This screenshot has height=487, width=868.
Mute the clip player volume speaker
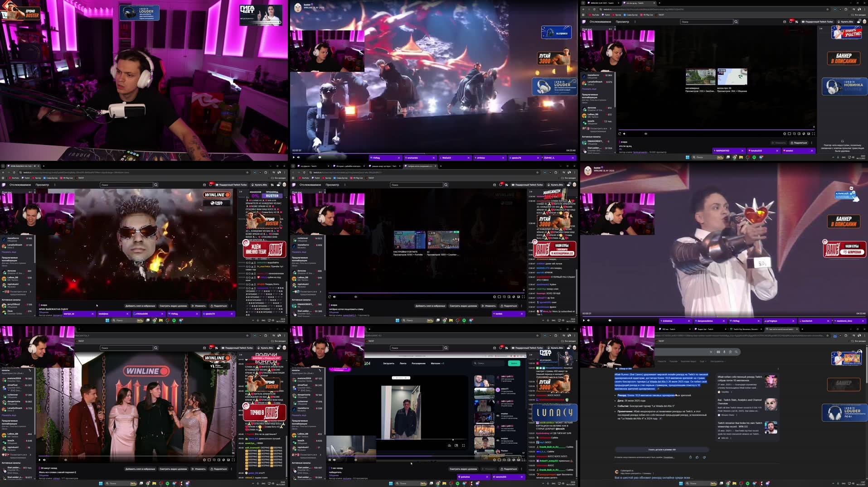[334, 297]
